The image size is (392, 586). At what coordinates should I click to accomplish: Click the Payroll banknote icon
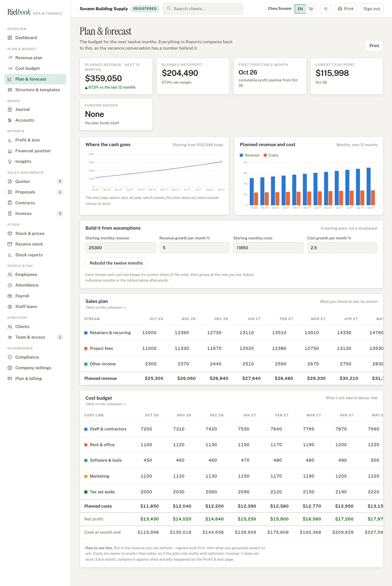coord(10,296)
